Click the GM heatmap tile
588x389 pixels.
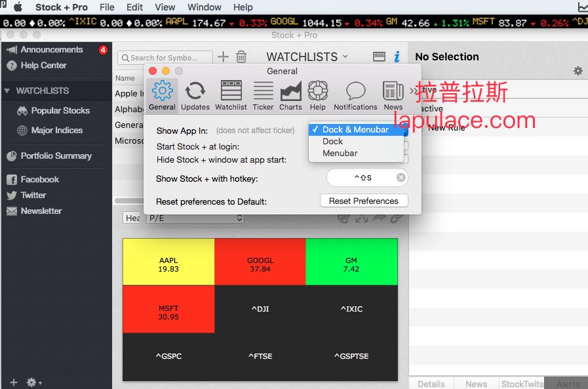pos(351,262)
